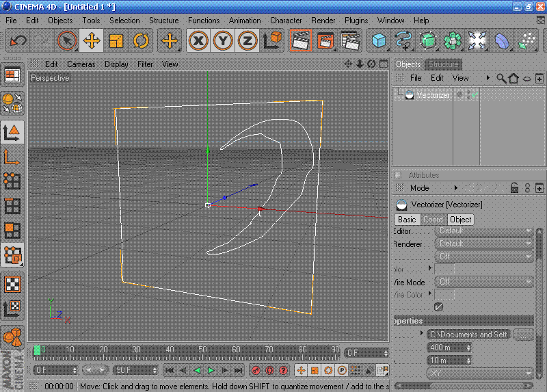Open the viewport Display menu
547x392 pixels.
[116, 64]
